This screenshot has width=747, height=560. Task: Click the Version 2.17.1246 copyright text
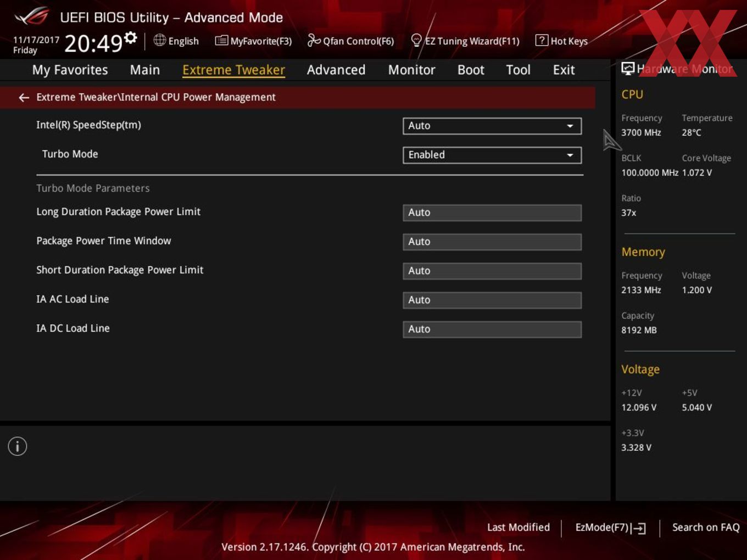373,547
